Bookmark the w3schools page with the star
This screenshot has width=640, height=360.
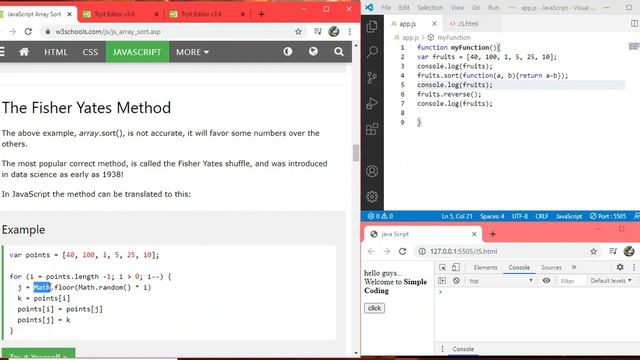(x=298, y=31)
